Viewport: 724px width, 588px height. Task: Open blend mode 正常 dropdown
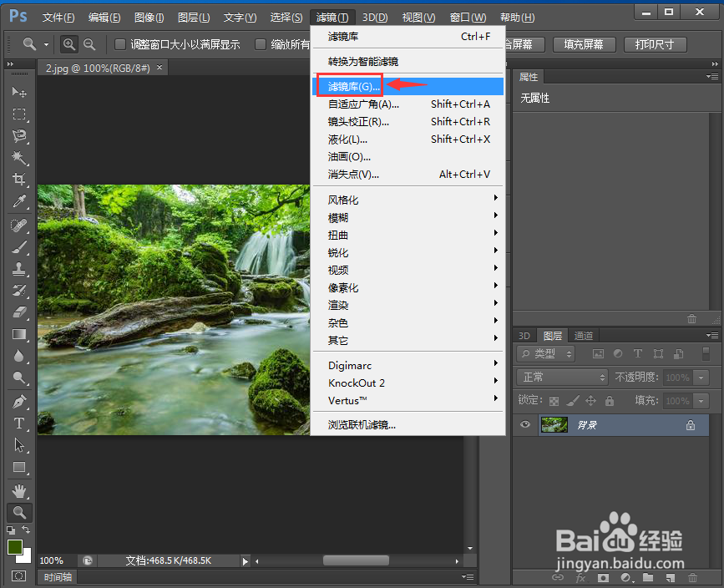[562, 378]
